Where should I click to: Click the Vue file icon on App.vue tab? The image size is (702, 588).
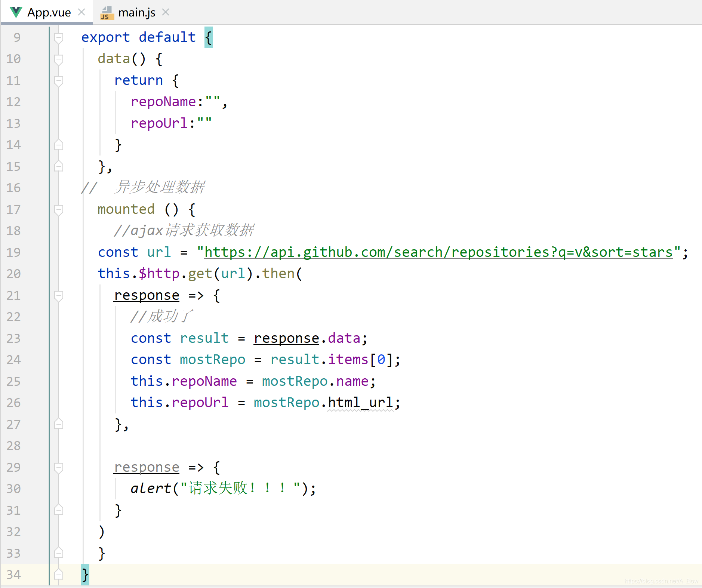point(16,12)
